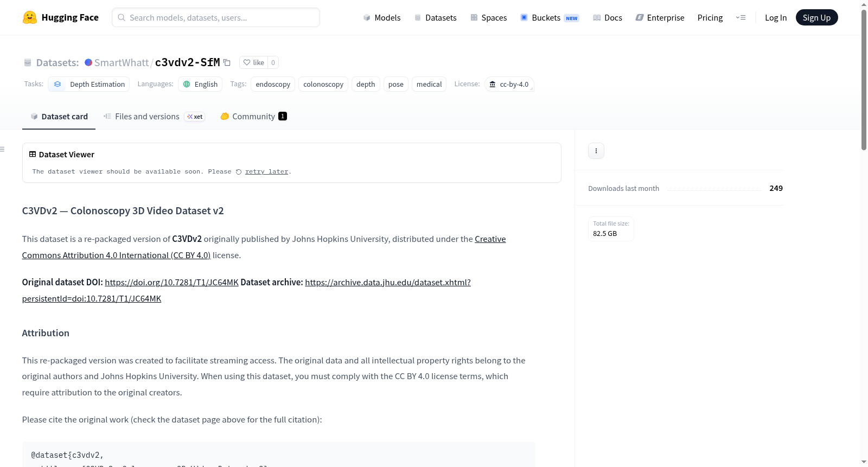The height and width of the screenshot is (467, 868).
Task: Click the 249 downloads last month value
Action: pyautogui.click(x=776, y=188)
